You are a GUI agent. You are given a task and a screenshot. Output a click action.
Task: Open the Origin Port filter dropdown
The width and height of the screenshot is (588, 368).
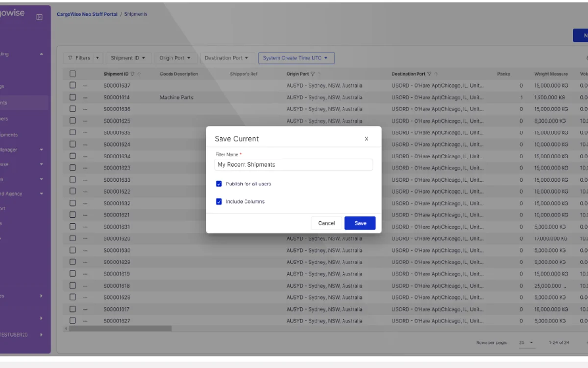pos(175,58)
